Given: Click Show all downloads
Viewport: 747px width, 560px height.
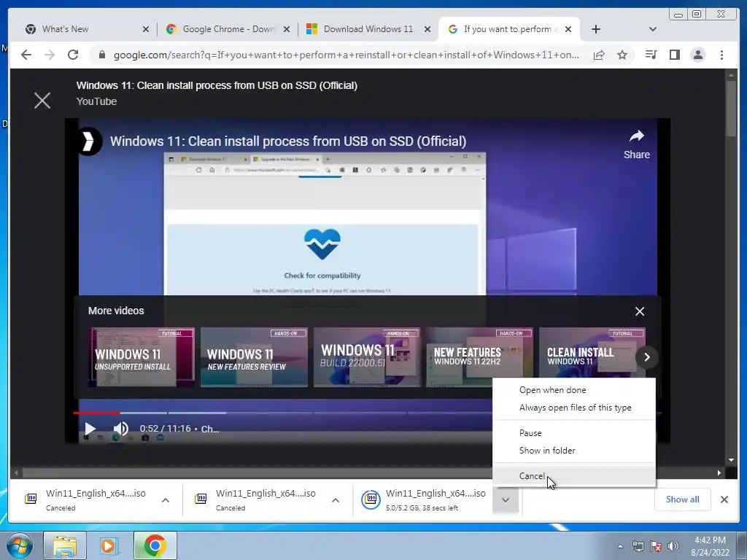Looking at the screenshot, I should [x=682, y=499].
